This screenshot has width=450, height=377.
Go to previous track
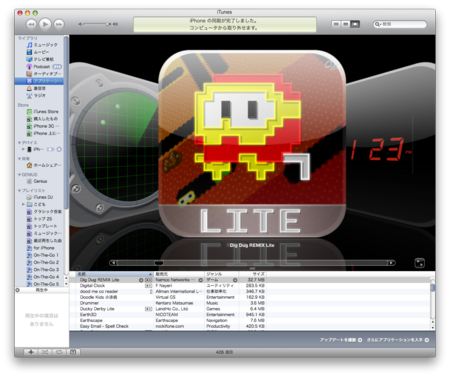[31, 24]
